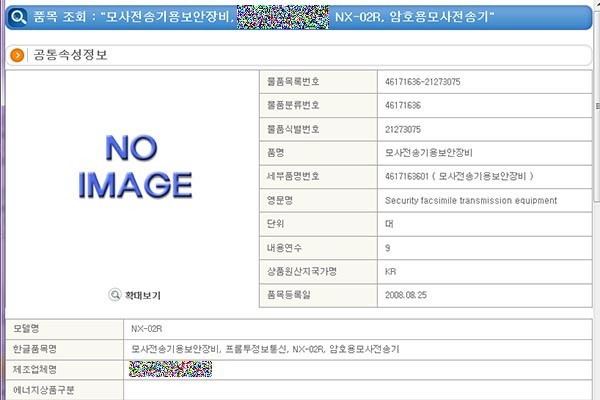This screenshot has height=400, width=600.
Task: Select the 내용연수 value 9
Action: pos(388,248)
